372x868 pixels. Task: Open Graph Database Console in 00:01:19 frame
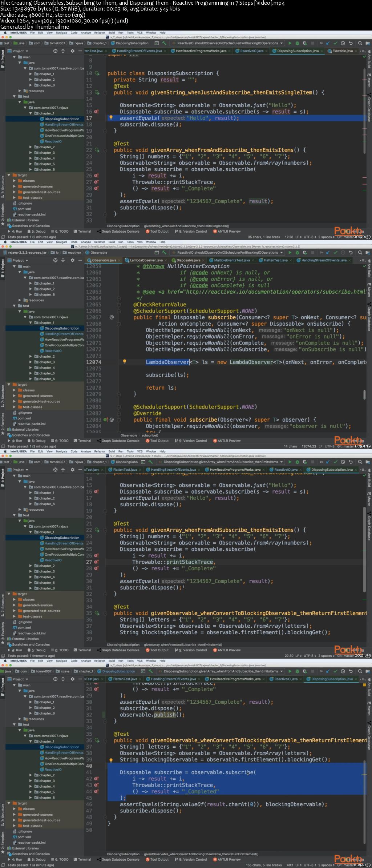pyautogui.click(x=118, y=441)
